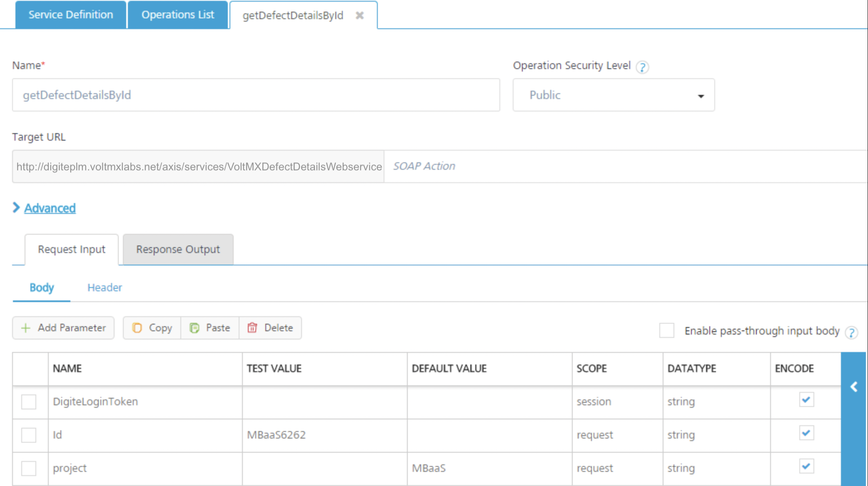Click the SOAP Action input field
This screenshot has height=486, width=868.
click(x=625, y=166)
